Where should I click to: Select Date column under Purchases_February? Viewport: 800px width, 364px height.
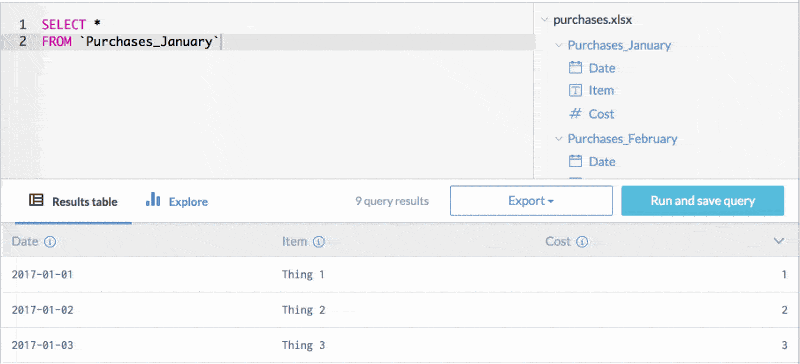(x=602, y=162)
